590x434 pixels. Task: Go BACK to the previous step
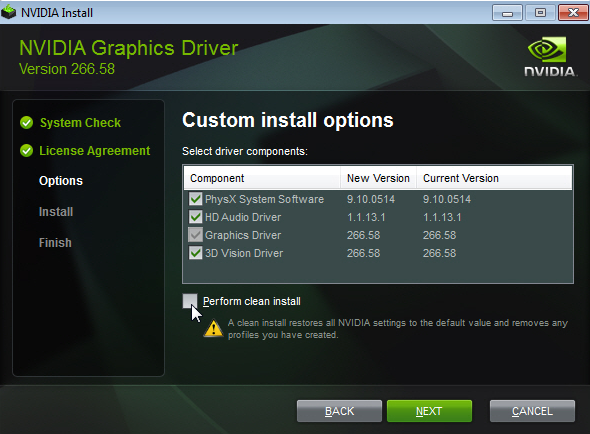click(x=339, y=411)
